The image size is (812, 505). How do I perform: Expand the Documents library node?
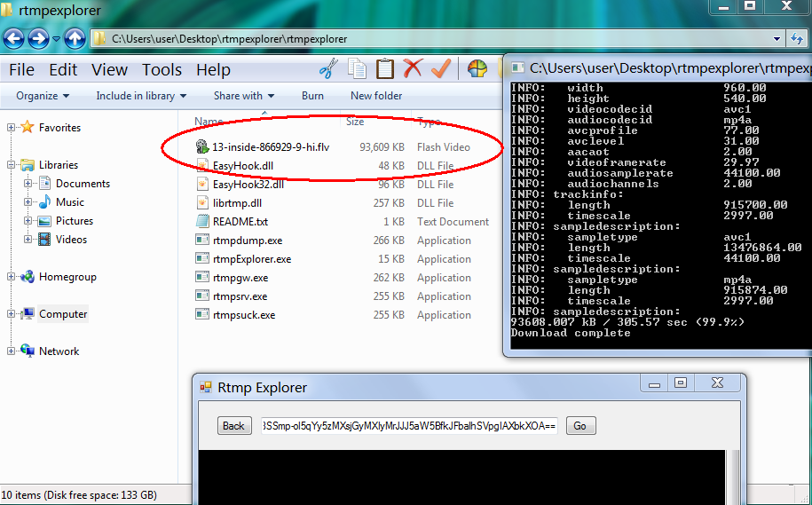28,184
